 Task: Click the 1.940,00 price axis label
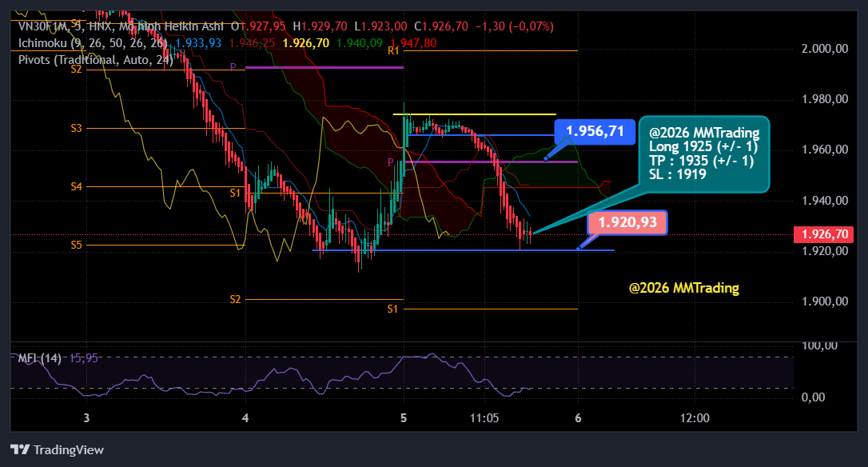825,201
